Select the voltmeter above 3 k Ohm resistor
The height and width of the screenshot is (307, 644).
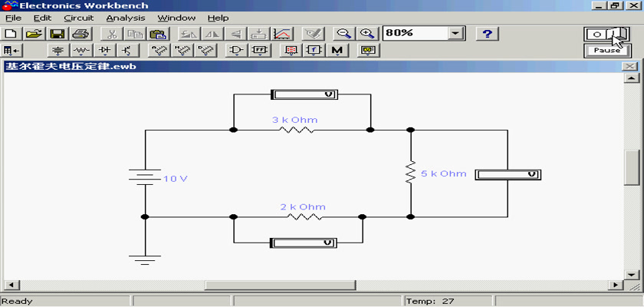[304, 94]
